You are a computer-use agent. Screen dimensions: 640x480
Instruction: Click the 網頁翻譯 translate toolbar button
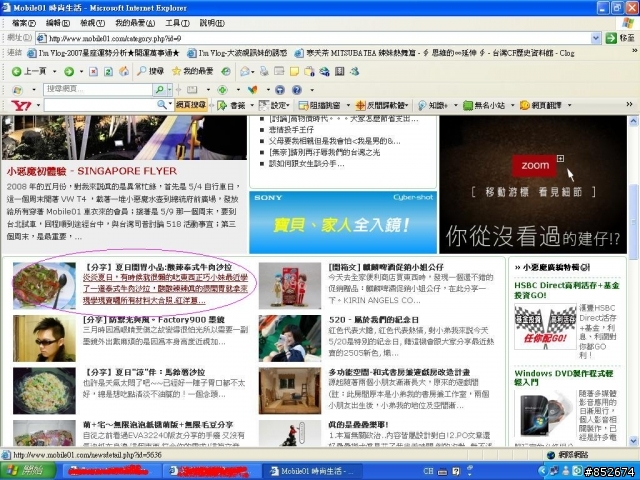541,105
